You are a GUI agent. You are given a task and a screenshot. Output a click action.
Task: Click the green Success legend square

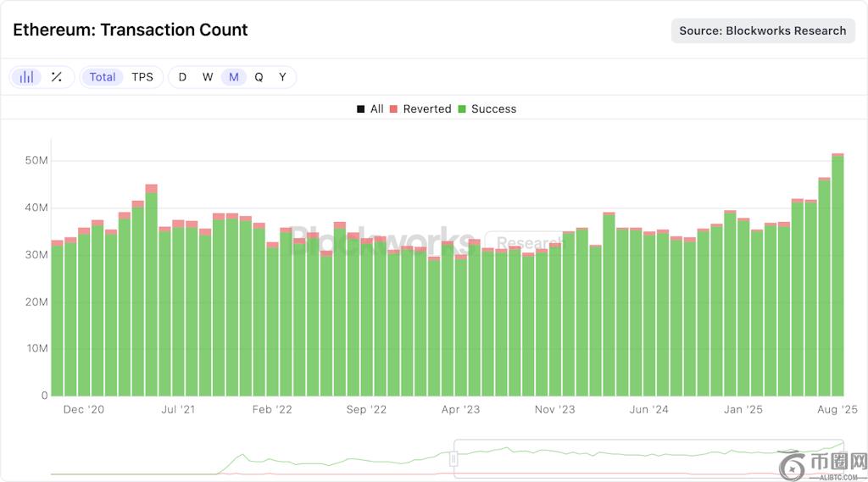point(462,109)
